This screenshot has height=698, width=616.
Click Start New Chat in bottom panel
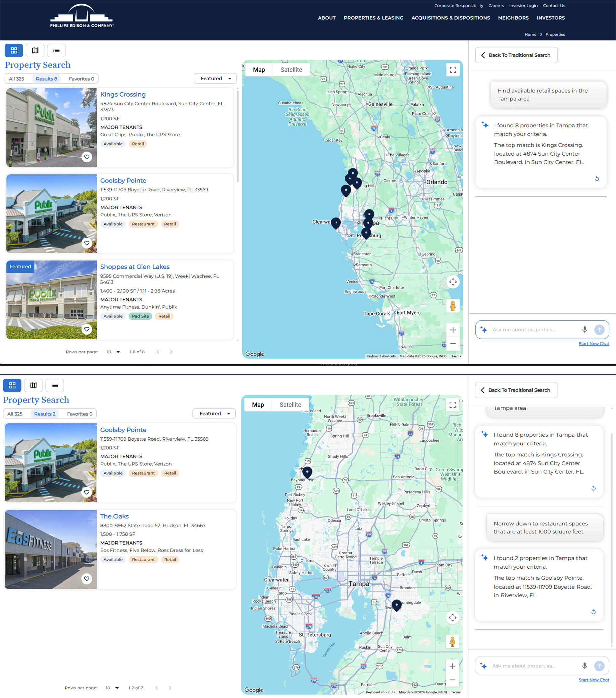594,680
